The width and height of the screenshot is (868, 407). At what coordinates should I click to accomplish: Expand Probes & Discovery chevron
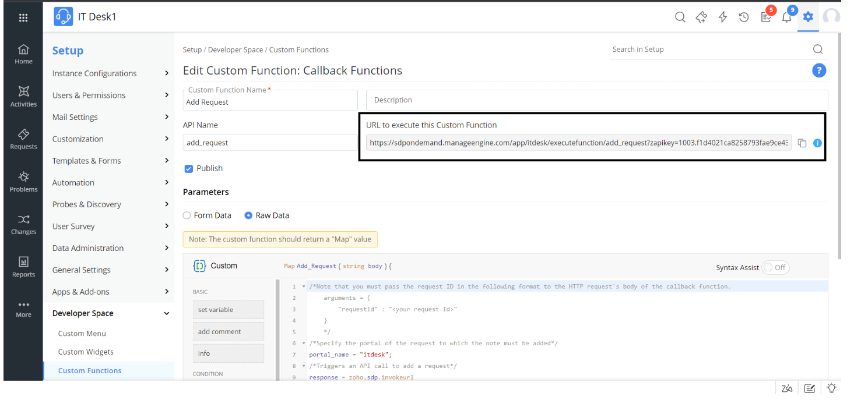point(167,204)
